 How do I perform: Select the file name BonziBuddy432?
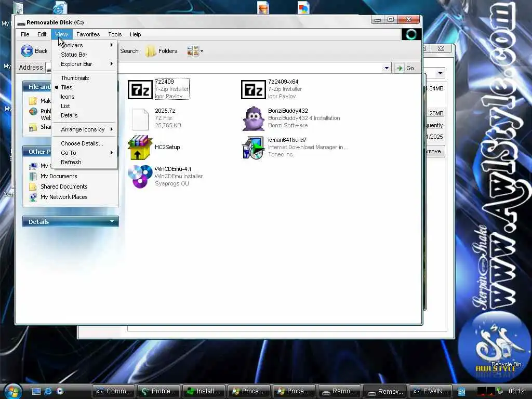point(288,111)
